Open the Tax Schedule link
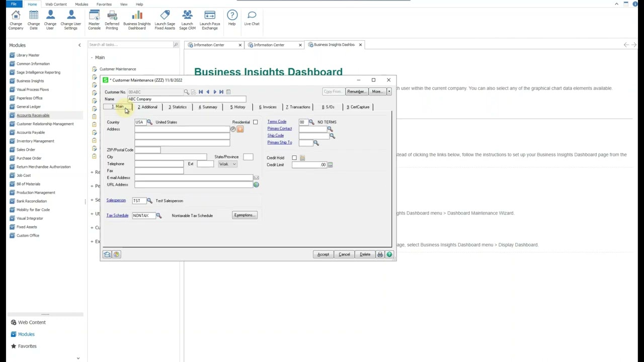This screenshot has height=362, width=644. tap(117, 215)
